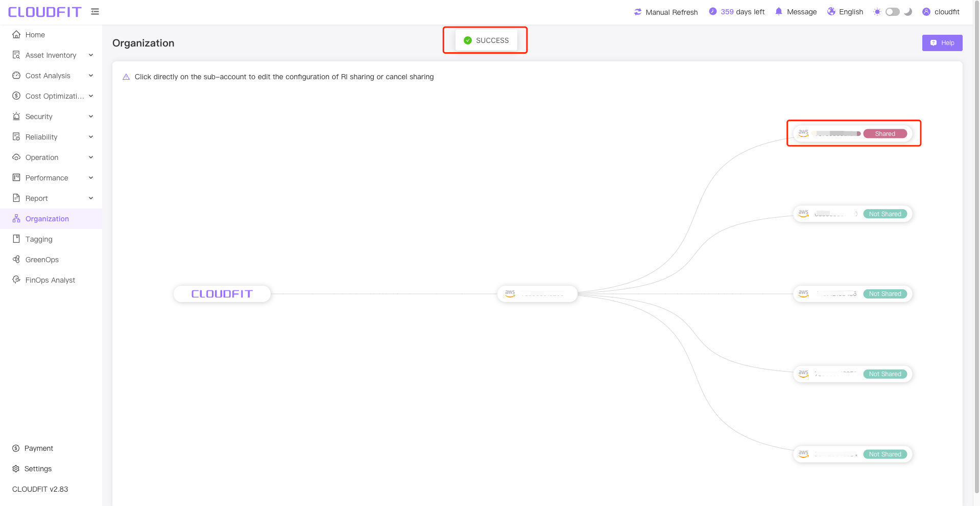This screenshot has width=980, height=506.
Task: Open FinOps Analyst page
Action: pyautogui.click(x=51, y=280)
